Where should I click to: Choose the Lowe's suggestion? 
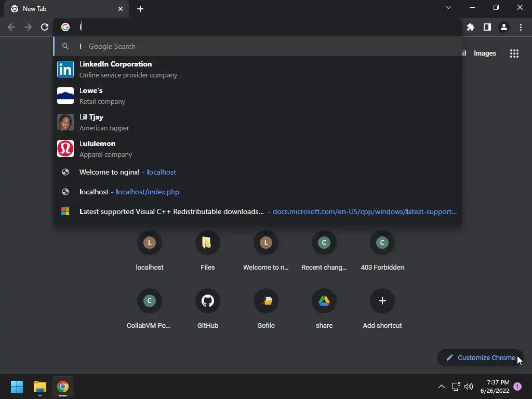258,96
